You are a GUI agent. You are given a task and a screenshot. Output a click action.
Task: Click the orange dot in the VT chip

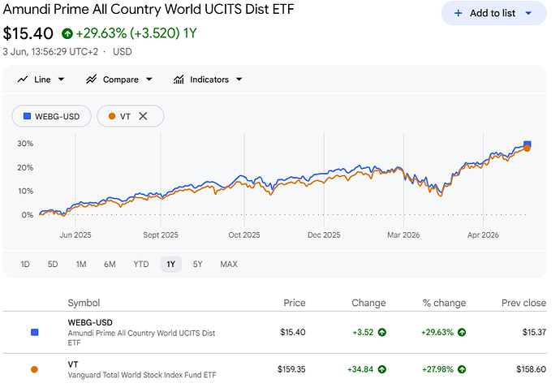click(112, 116)
